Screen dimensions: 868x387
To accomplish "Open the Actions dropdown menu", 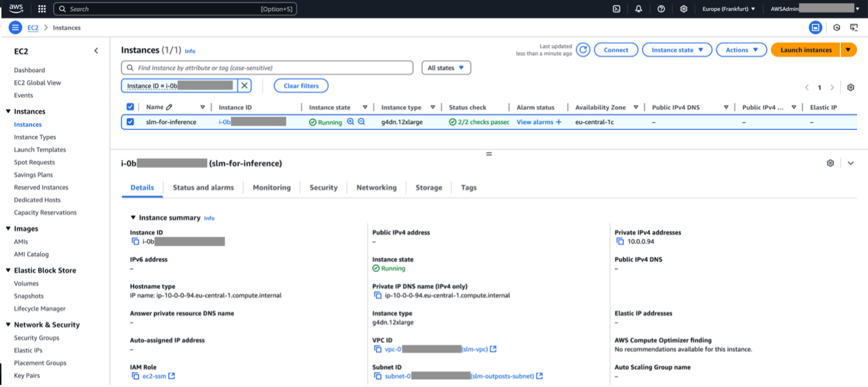I will point(741,50).
